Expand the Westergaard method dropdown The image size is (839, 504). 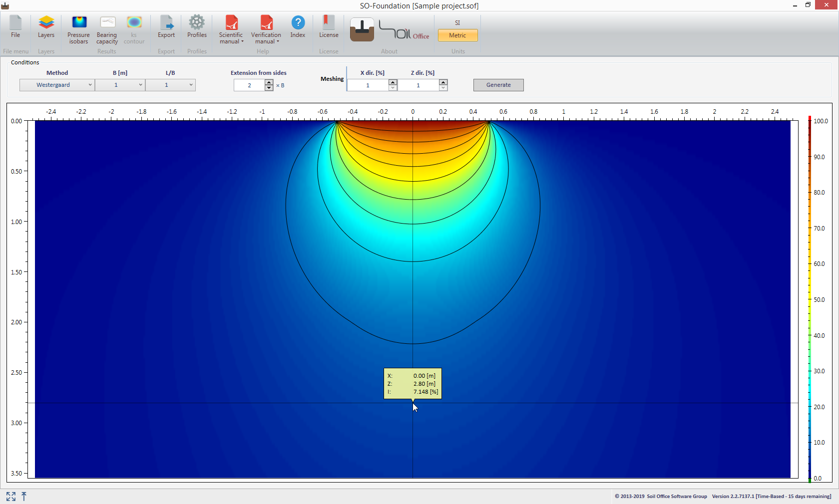tap(57, 85)
